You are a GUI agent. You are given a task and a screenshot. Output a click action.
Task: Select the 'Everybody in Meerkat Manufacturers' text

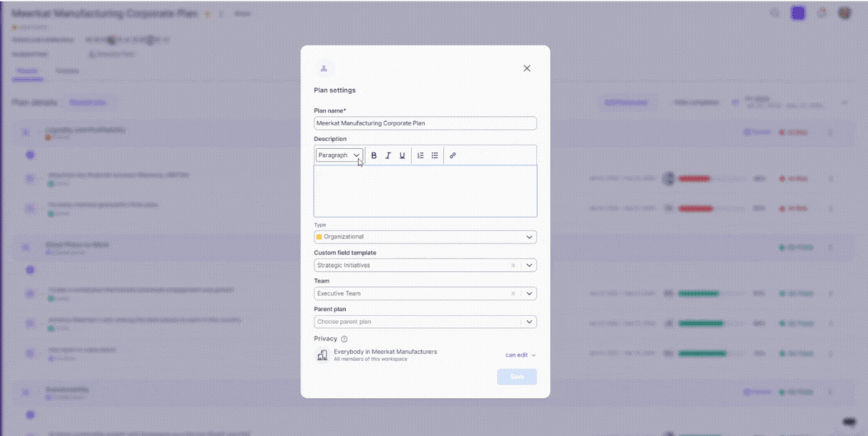click(x=385, y=351)
